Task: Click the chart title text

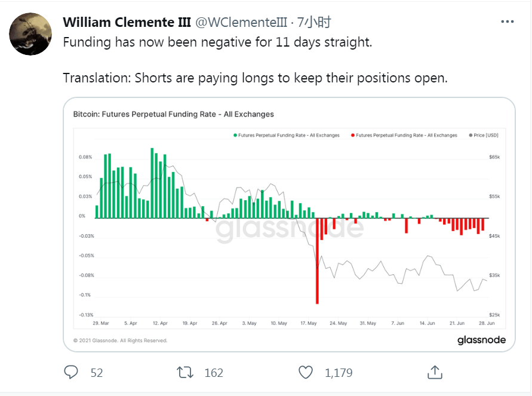Action: coord(173,113)
